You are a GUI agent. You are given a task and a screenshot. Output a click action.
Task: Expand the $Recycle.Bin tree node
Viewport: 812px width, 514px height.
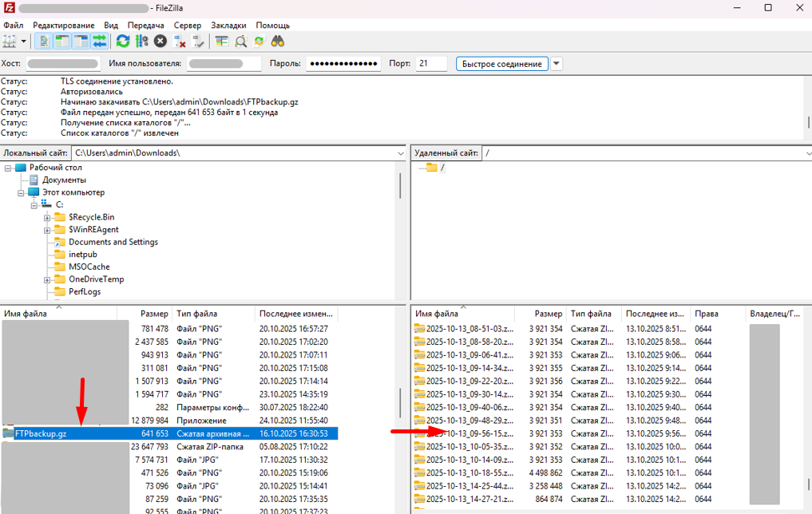pos(47,218)
